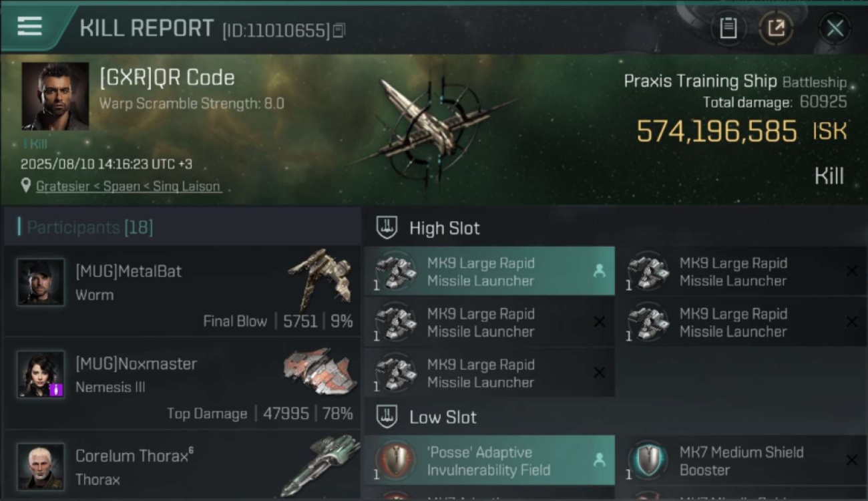
Task: Select MK7 Medium Shield Booster module
Action: (x=742, y=460)
